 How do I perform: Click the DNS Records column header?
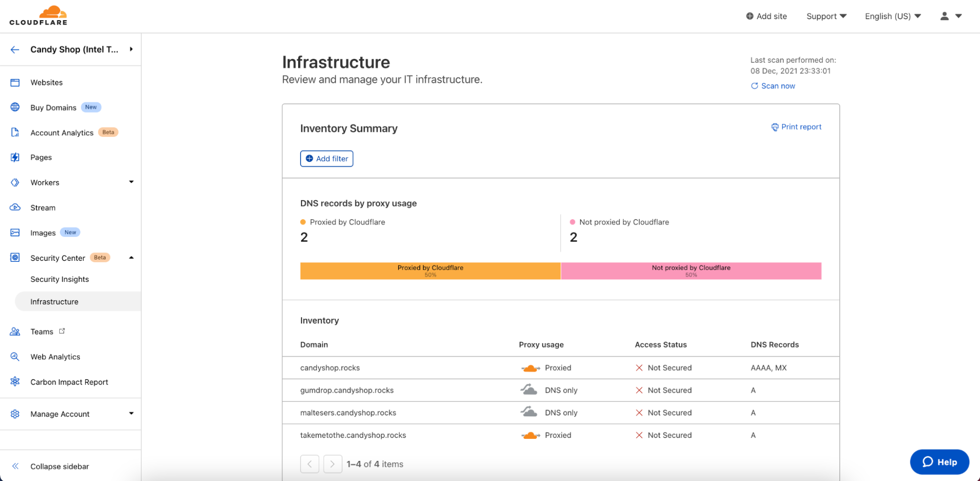775,345
